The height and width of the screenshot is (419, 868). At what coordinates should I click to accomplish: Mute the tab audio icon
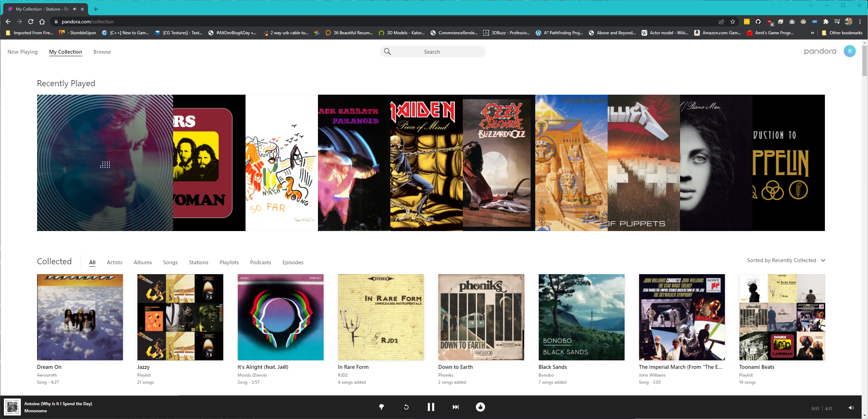tap(75, 9)
